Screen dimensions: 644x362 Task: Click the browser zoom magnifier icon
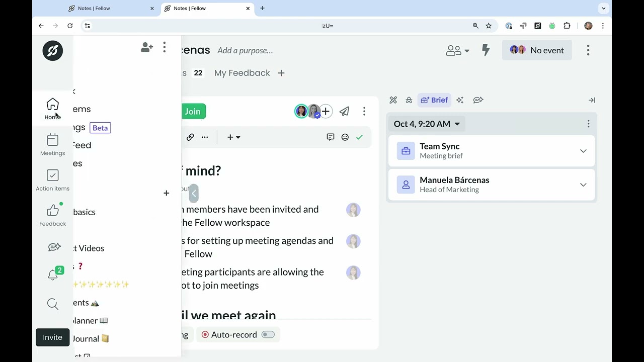475,26
